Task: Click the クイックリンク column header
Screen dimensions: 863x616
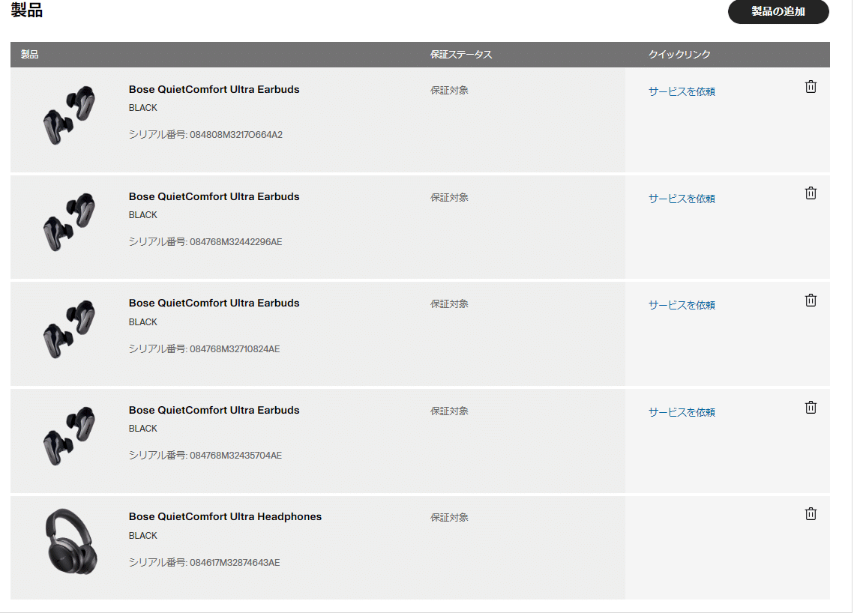Action: (679, 55)
